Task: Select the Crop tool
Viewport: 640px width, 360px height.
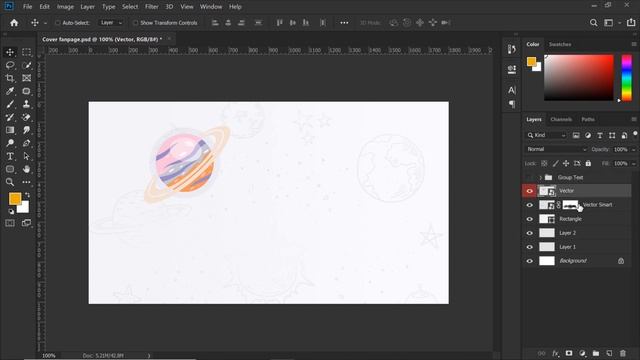Action: click(x=10, y=78)
